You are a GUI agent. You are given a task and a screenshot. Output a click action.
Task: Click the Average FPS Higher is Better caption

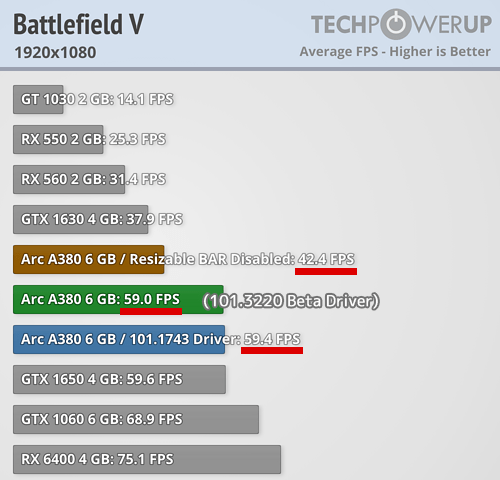(x=395, y=52)
